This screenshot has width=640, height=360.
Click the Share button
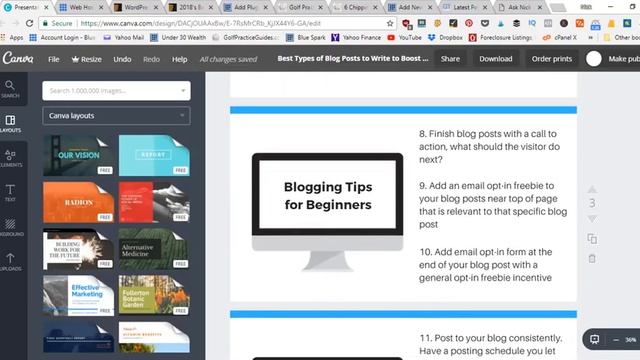pyautogui.click(x=450, y=59)
